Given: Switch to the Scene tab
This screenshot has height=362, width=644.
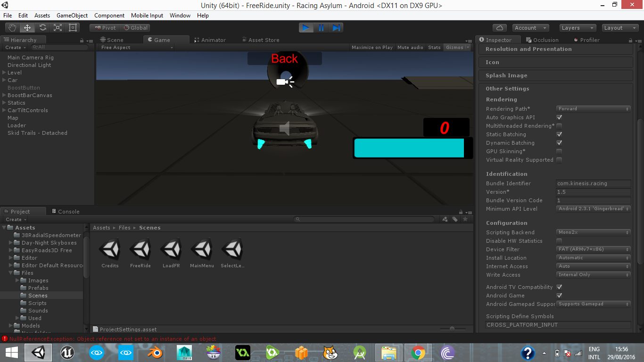Looking at the screenshot, I should pyautogui.click(x=112, y=40).
